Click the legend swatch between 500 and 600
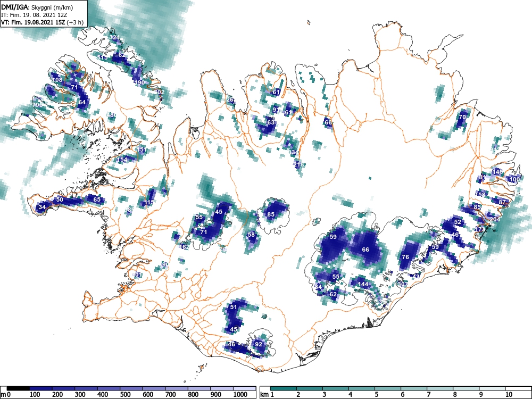This screenshot has width=532, height=399. click(131, 388)
